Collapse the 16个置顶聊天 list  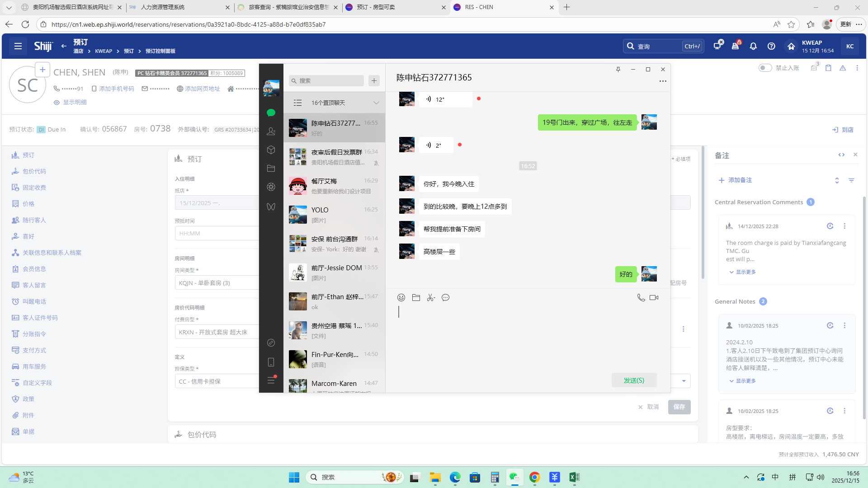[x=376, y=103]
